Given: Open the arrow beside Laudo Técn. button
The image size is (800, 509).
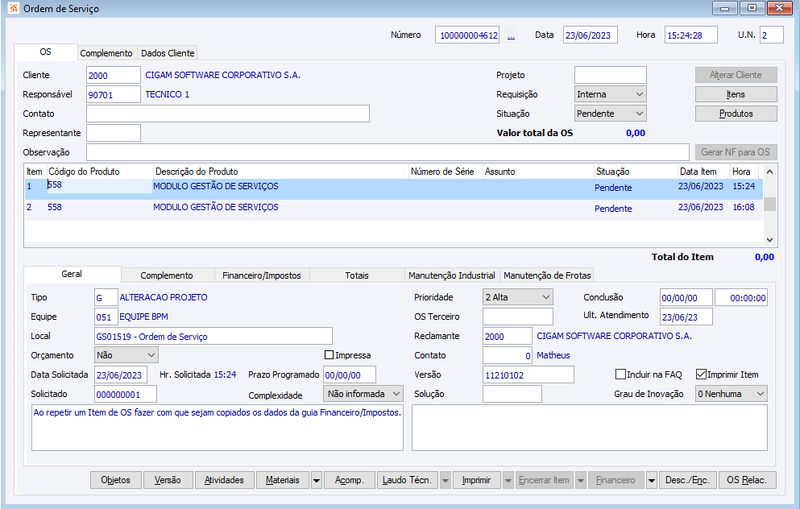Looking at the screenshot, I should (x=445, y=480).
